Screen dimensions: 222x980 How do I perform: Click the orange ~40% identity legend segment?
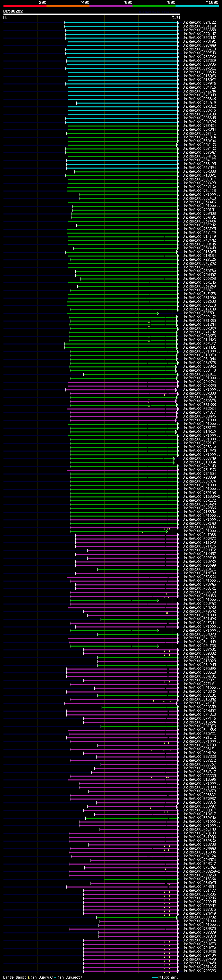[68, 6]
